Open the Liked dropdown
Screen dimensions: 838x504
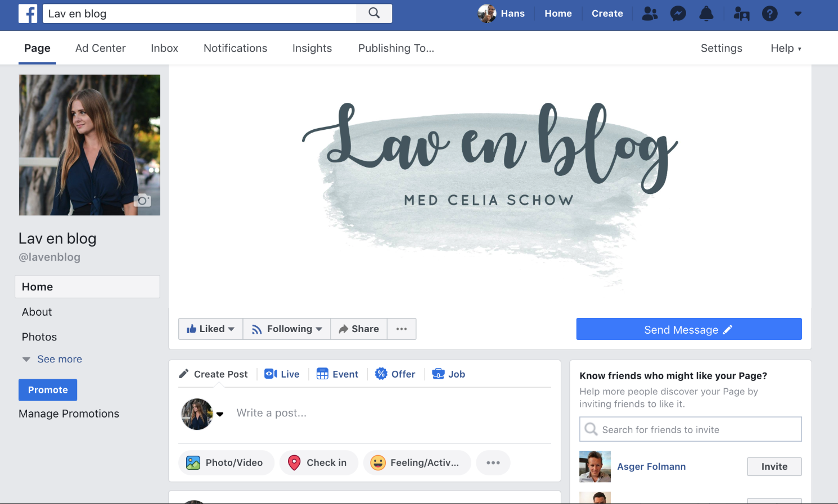tap(210, 329)
